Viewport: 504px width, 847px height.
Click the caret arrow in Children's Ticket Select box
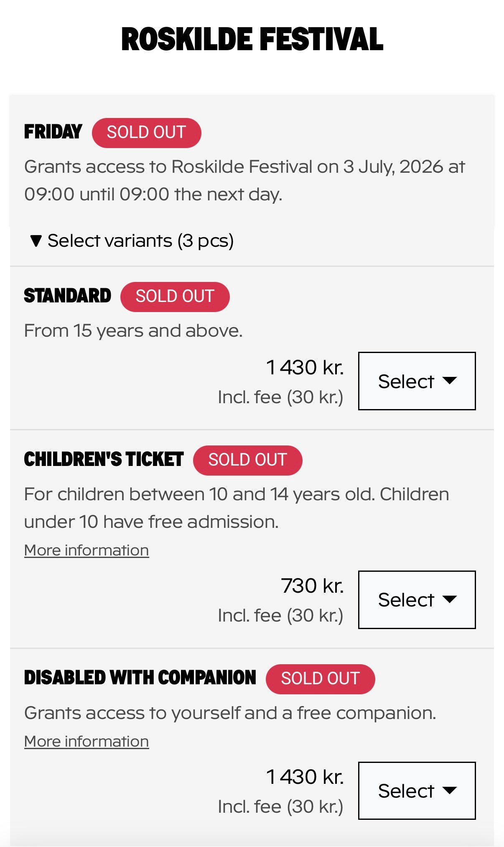tap(450, 599)
